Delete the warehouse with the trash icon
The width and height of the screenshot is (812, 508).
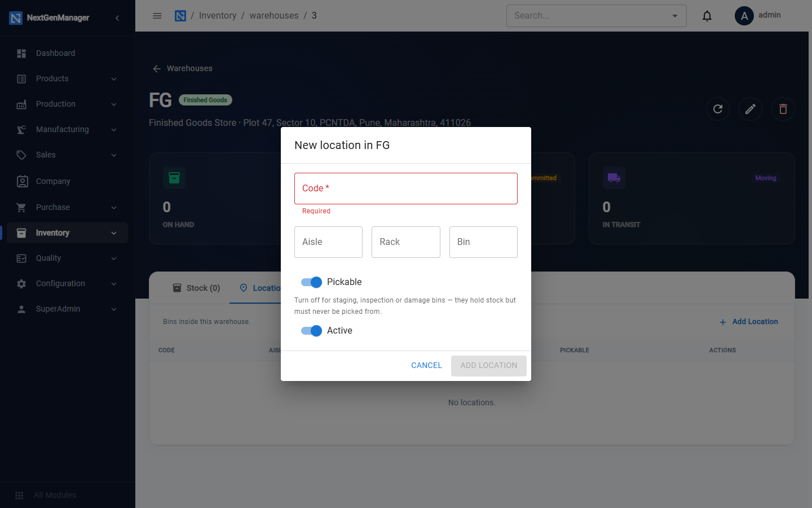tap(783, 109)
